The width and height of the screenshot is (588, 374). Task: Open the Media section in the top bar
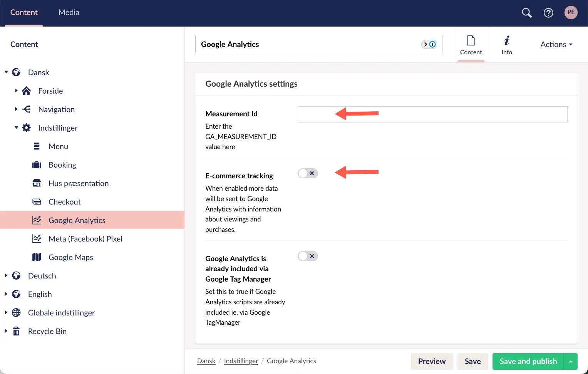click(69, 12)
